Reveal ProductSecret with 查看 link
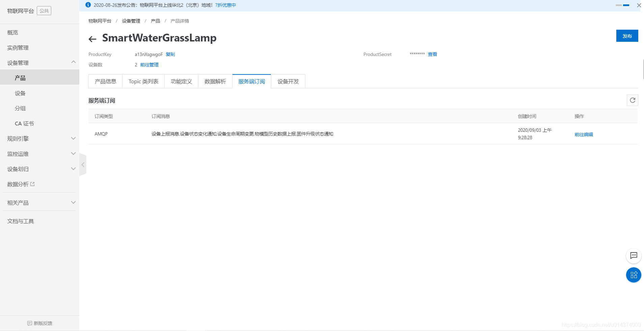Screen dimensions: 644x331 click(432, 54)
